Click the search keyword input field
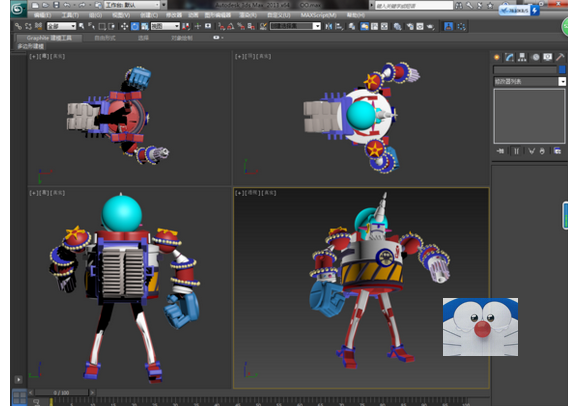Screen dimensions: 568x406 pyautogui.click(x=413, y=5)
